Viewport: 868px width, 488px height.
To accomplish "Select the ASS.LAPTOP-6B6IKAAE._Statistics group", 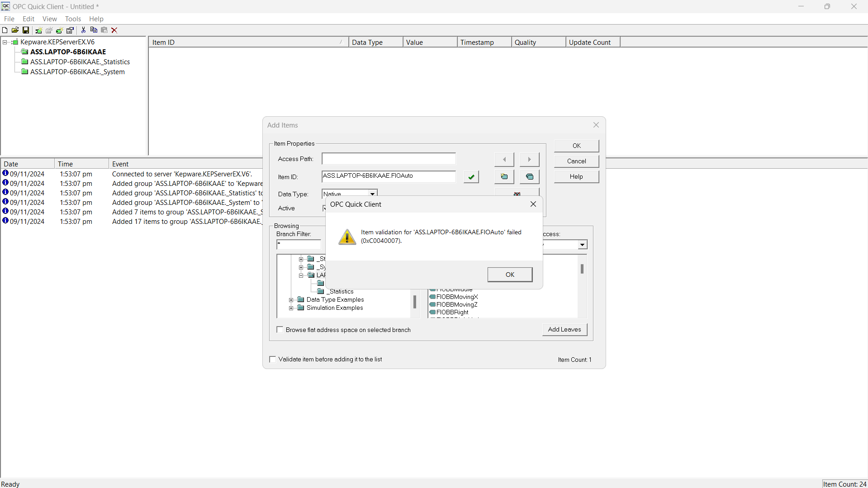I will pyautogui.click(x=79, y=62).
